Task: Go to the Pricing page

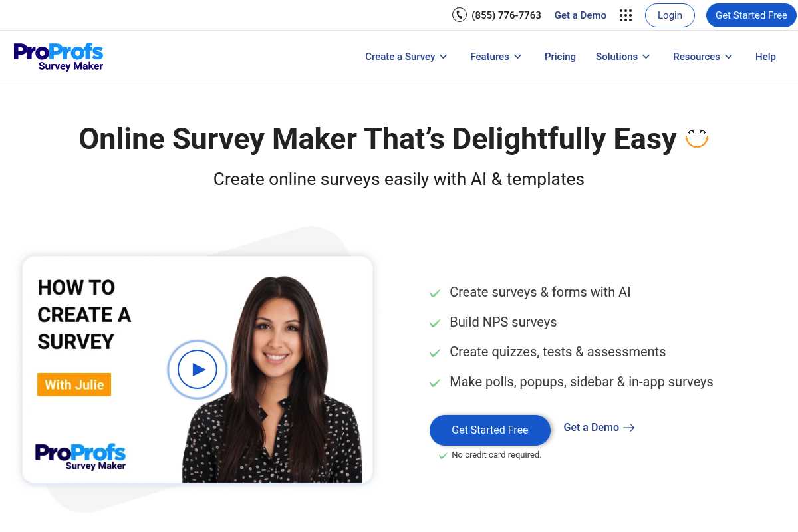Action: [560, 57]
